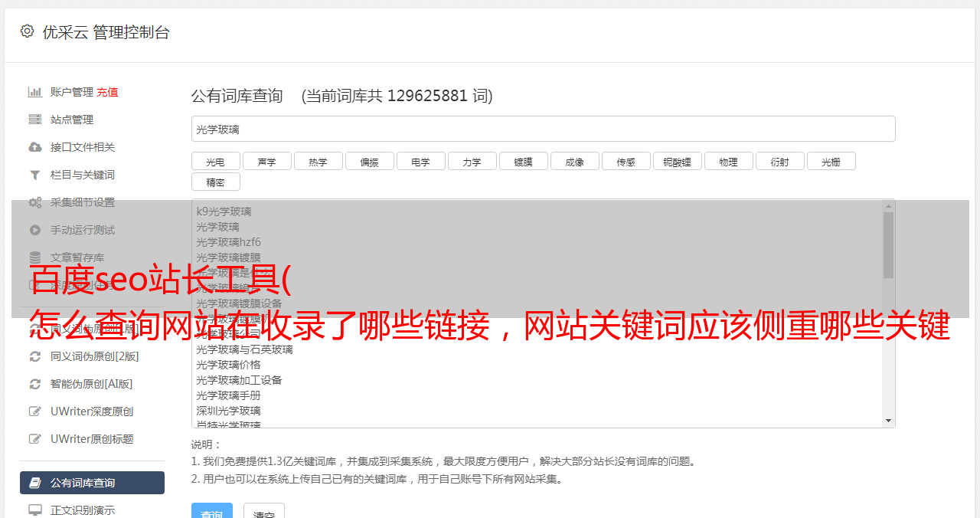The width and height of the screenshot is (980, 518).
Task: Click the 物理 tag button
Action: [728, 161]
